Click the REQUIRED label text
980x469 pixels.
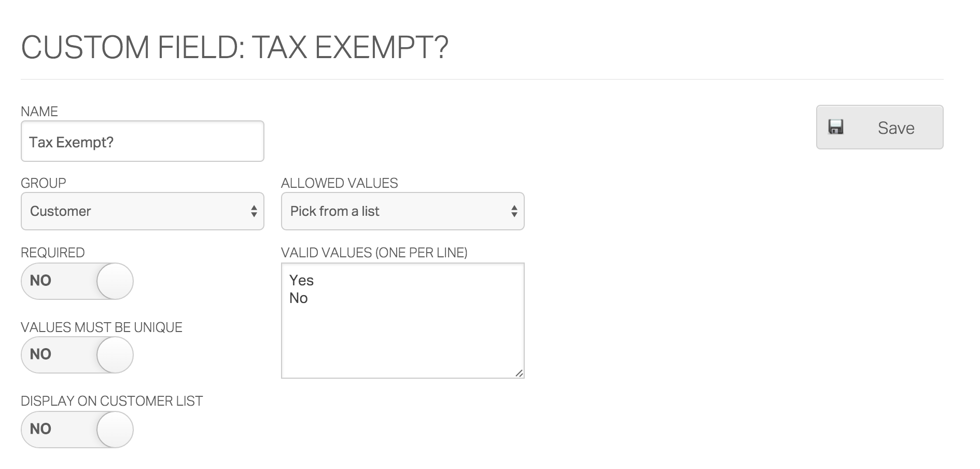tap(53, 253)
